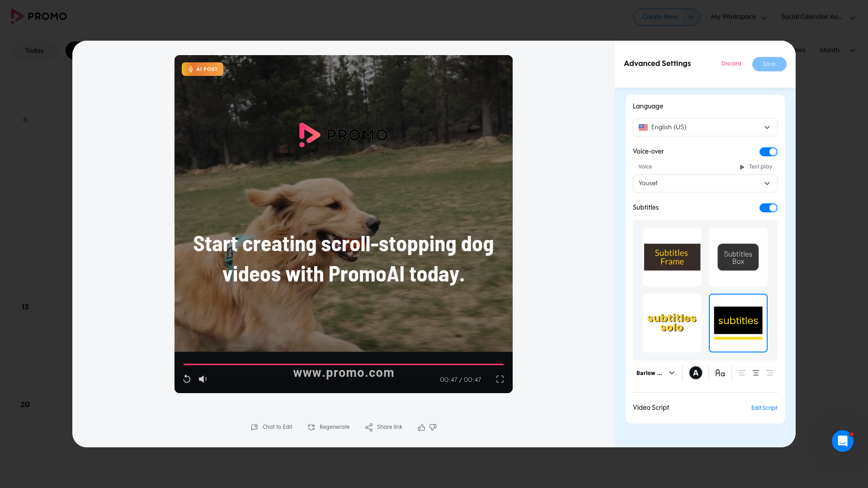
Task: Open the subtitle text color swatch
Action: pyautogui.click(x=695, y=373)
